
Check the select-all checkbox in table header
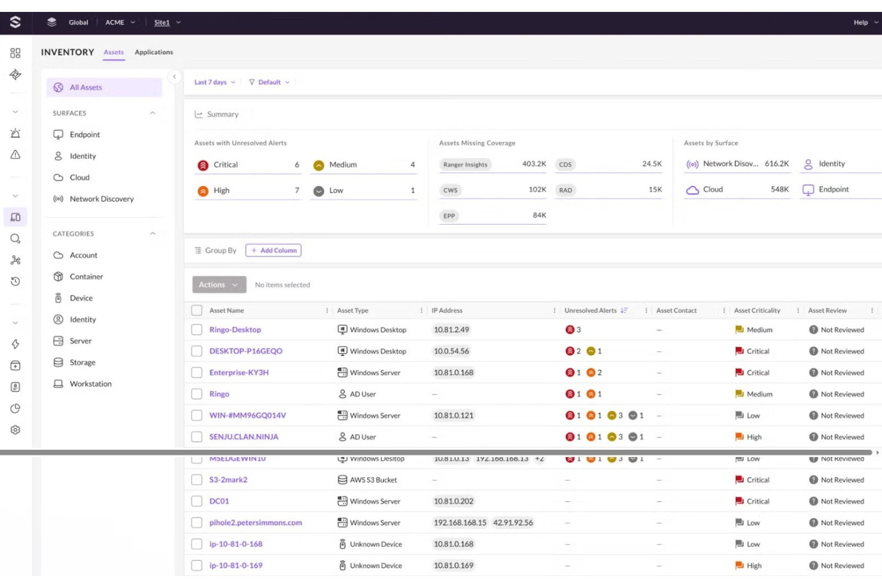(197, 310)
